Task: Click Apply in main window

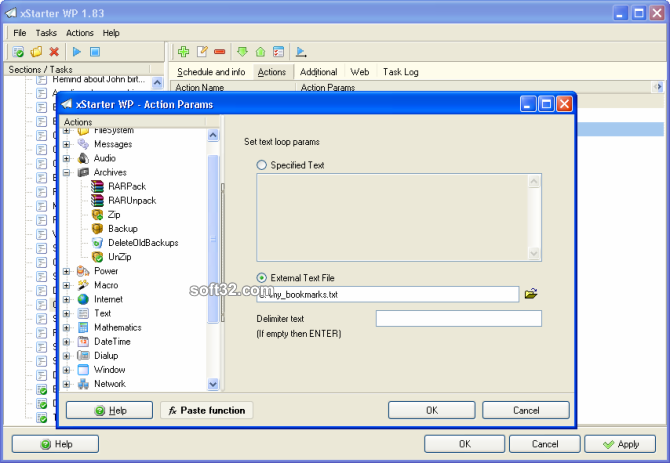Action: pyautogui.click(x=620, y=444)
